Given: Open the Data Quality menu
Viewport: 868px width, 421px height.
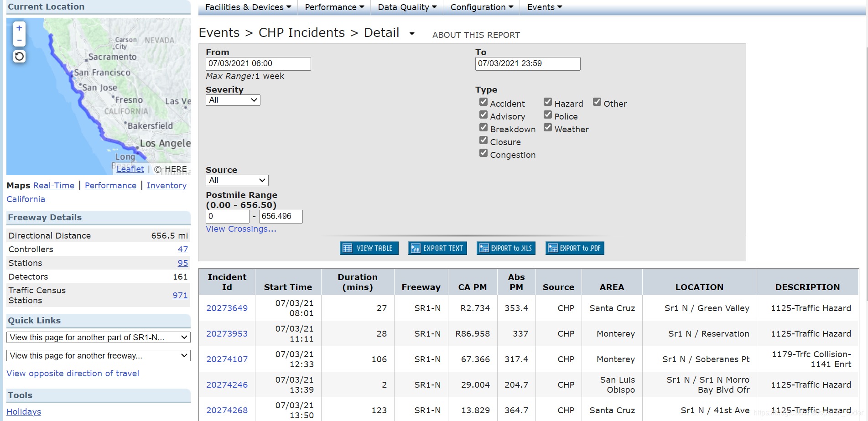Looking at the screenshot, I should click(x=407, y=7).
